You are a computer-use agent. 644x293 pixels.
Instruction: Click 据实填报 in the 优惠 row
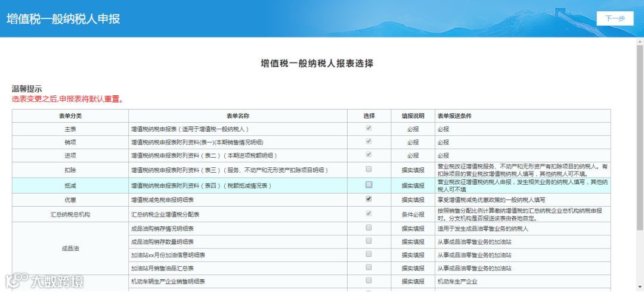point(413,200)
